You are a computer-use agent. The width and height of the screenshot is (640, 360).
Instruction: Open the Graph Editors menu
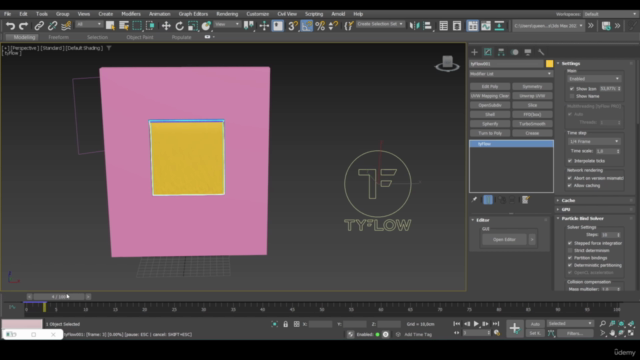click(x=193, y=14)
